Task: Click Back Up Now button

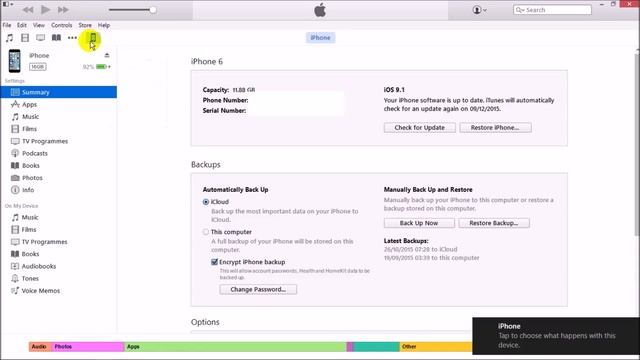Action: point(419,223)
